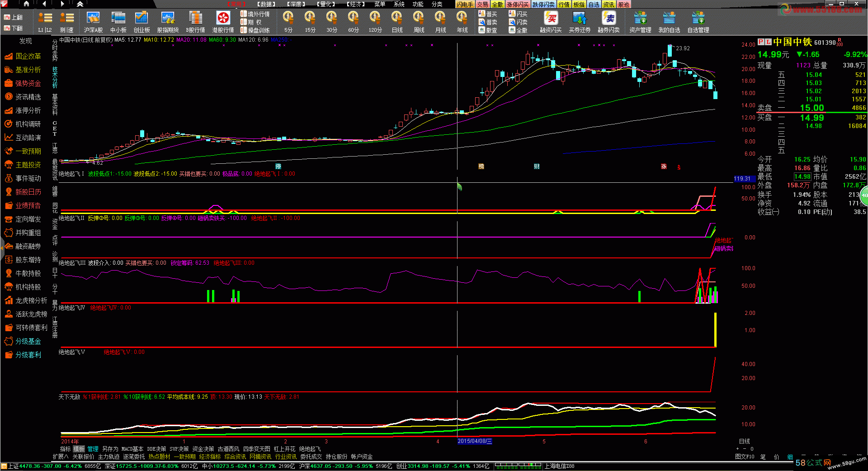Open 沪深A股 market icon

(x=93, y=22)
